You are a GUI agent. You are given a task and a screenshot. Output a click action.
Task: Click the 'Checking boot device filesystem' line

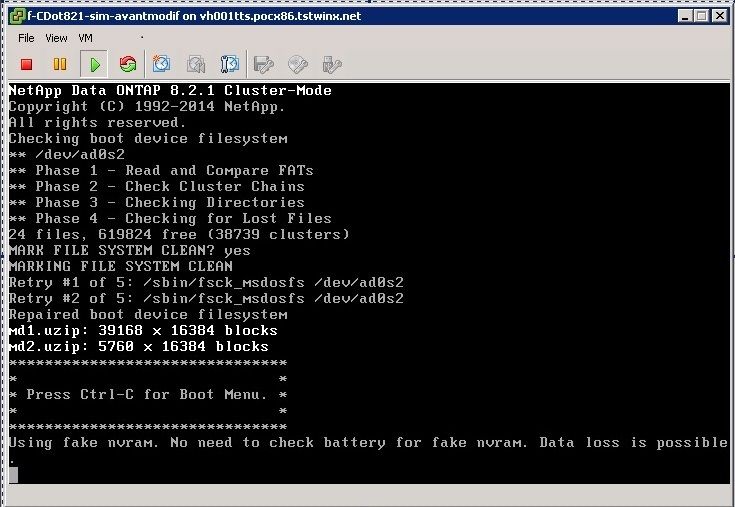[x=148, y=139]
